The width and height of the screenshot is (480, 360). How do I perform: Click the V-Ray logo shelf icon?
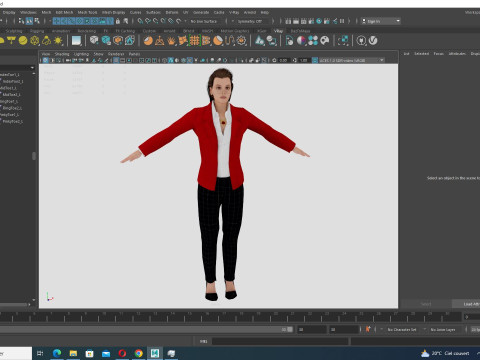373,41
